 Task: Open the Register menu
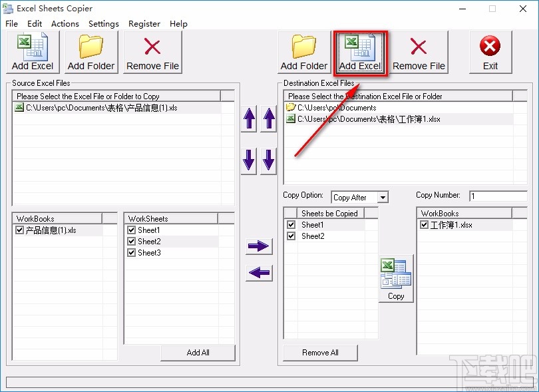coord(144,23)
